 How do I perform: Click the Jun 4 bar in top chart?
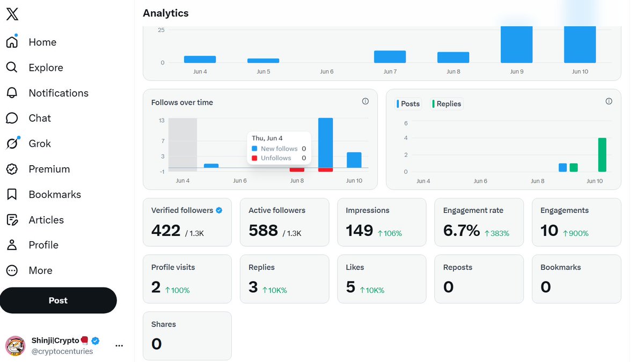pyautogui.click(x=200, y=60)
